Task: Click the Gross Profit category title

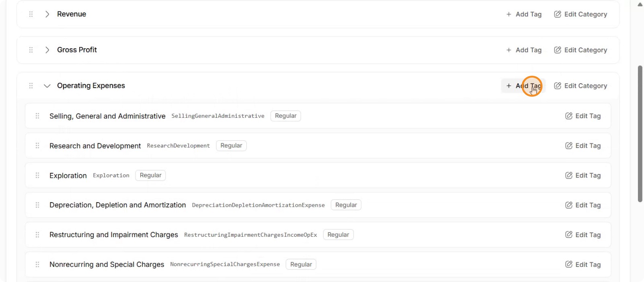Action: point(77,50)
